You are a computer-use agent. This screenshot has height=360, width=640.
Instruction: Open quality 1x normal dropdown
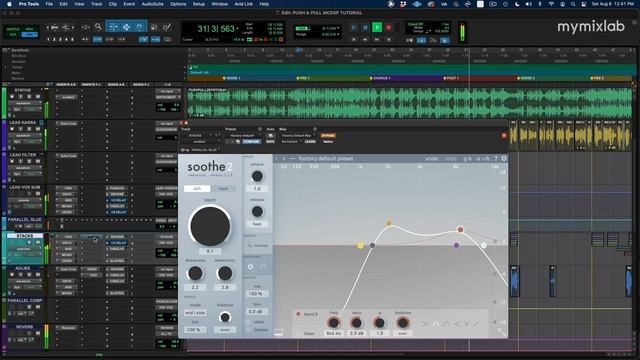click(x=257, y=246)
